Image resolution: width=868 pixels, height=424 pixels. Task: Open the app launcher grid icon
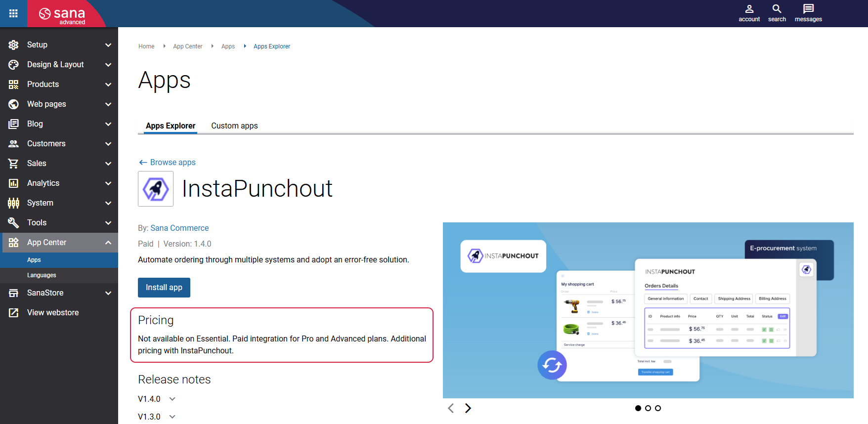[13, 13]
